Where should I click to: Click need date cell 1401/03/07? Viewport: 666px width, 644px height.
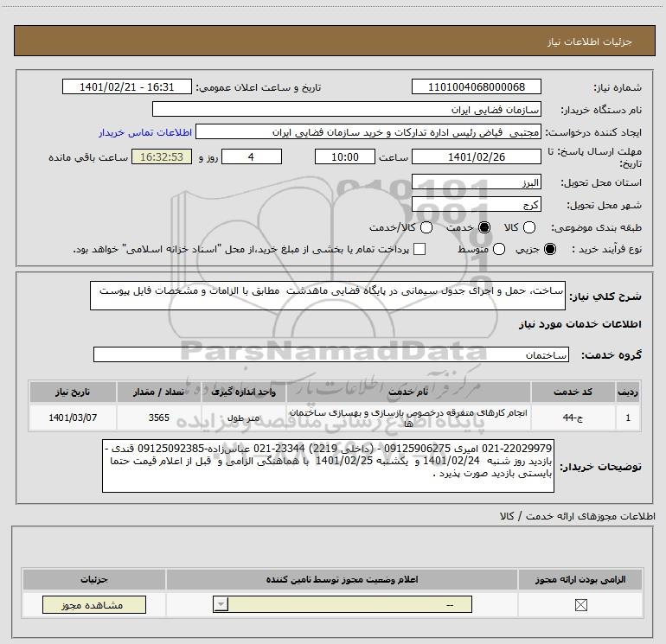tap(73, 418)
